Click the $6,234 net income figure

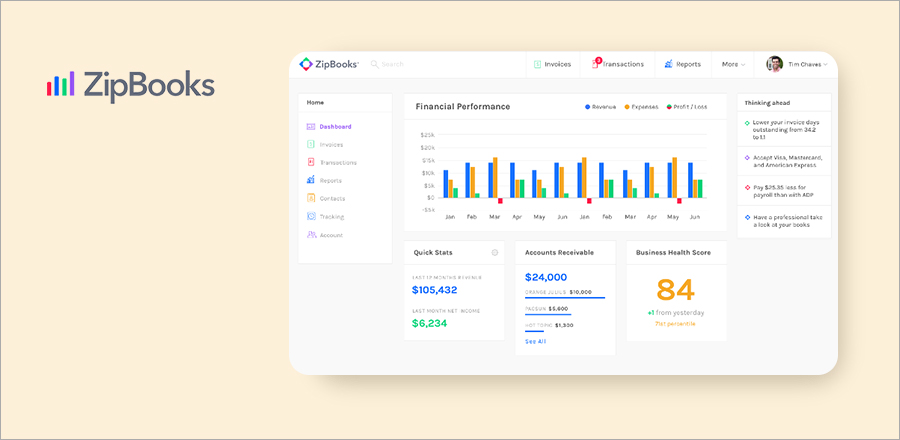pos(429,324)
